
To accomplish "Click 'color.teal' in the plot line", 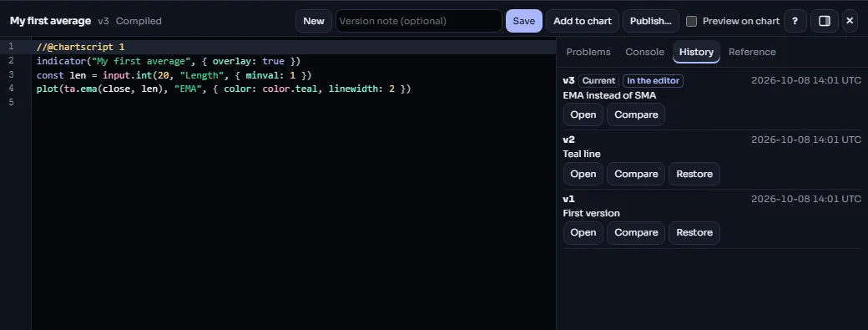I will coord(290,89).
